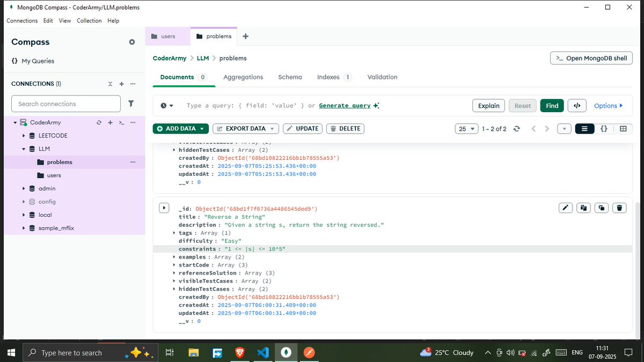The image size is (644, 362).
Task: Open Compass settings gear
Action: click(132, 42)
